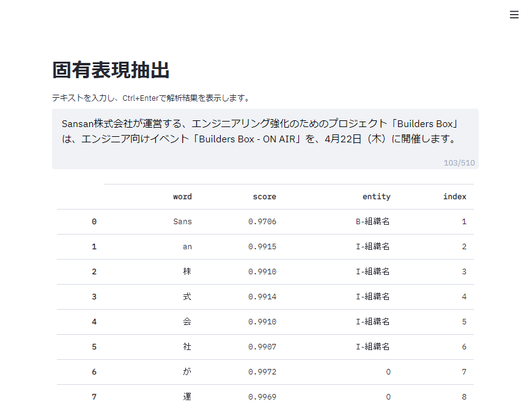Select the '式' word cell

click(x=187, y=296)
